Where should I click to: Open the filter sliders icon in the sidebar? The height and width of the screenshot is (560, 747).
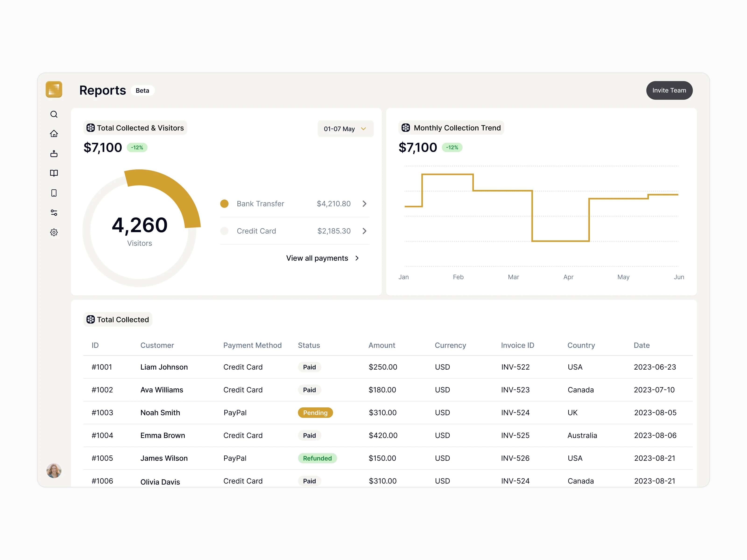coord(54,213)
